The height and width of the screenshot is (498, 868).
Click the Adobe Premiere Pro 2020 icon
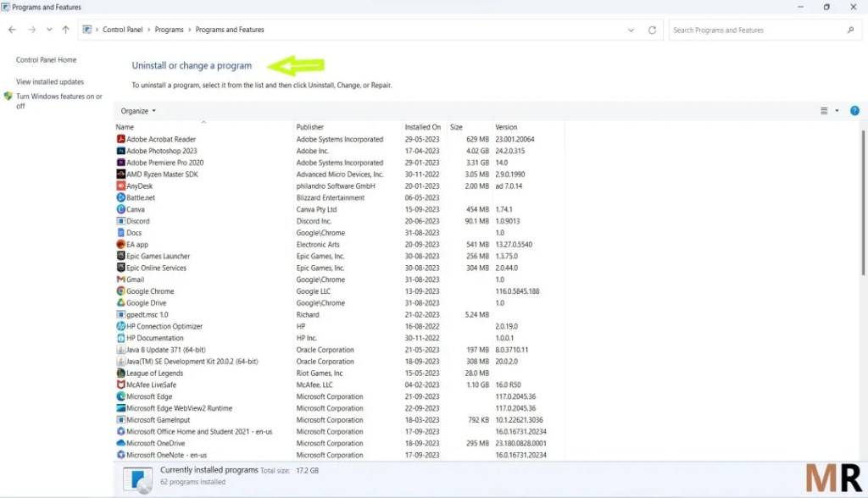[120, 163]
